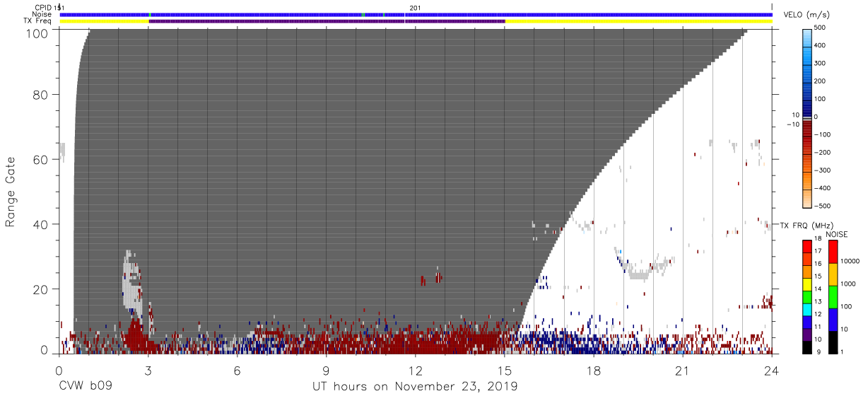Click the hour 24 tick label
Screen dimensions: 868x401
pos(772,371)
